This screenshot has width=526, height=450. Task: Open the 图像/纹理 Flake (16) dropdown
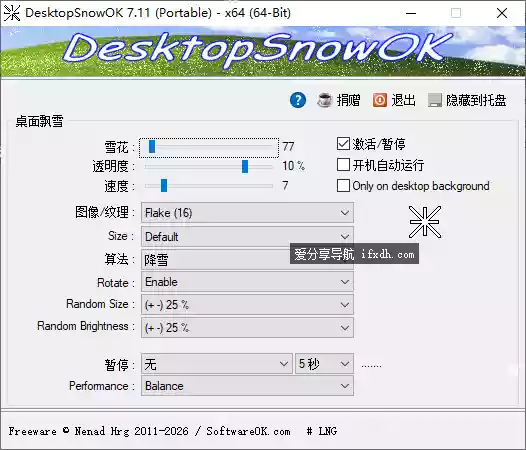click(247, 212)
